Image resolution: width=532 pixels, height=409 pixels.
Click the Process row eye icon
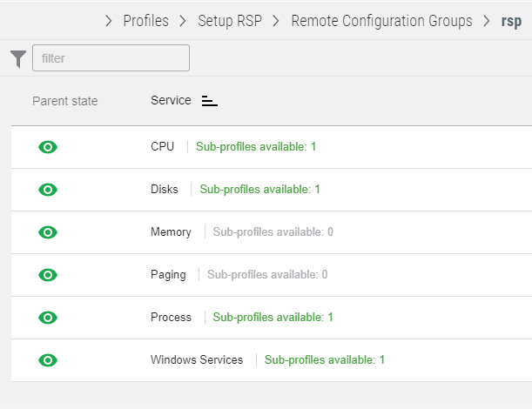point(48,318)
